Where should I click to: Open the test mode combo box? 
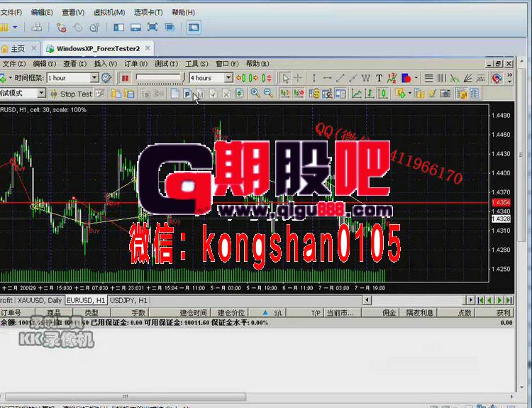click(23, 93)
